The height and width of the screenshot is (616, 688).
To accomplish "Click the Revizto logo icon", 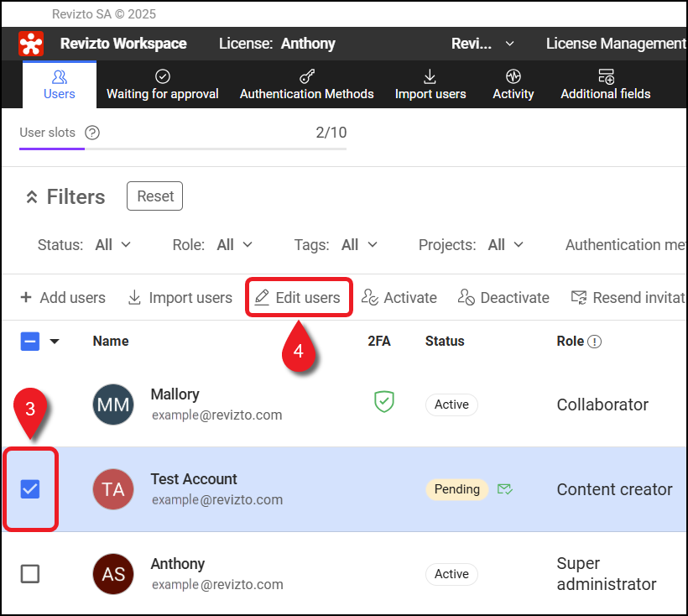I will [x=31, y=44].
